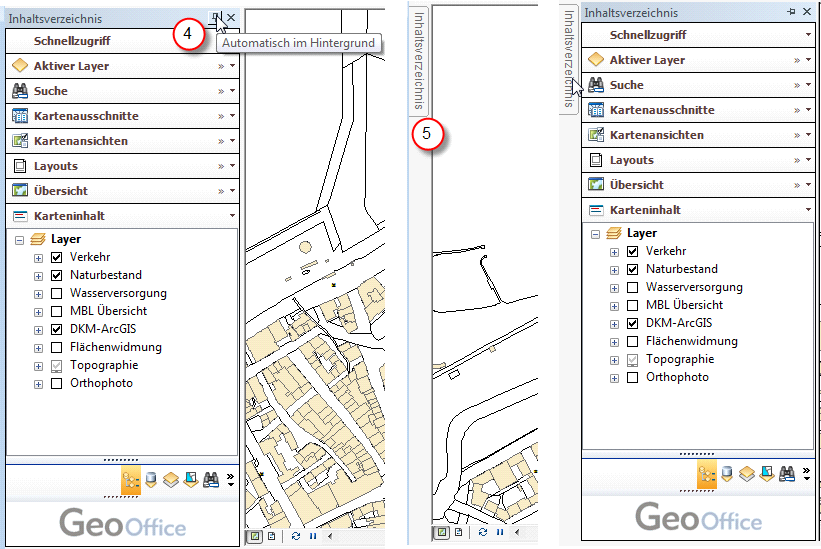
Task: Click the Kartenausschnitte icon in the left panel
Action: 19,116
